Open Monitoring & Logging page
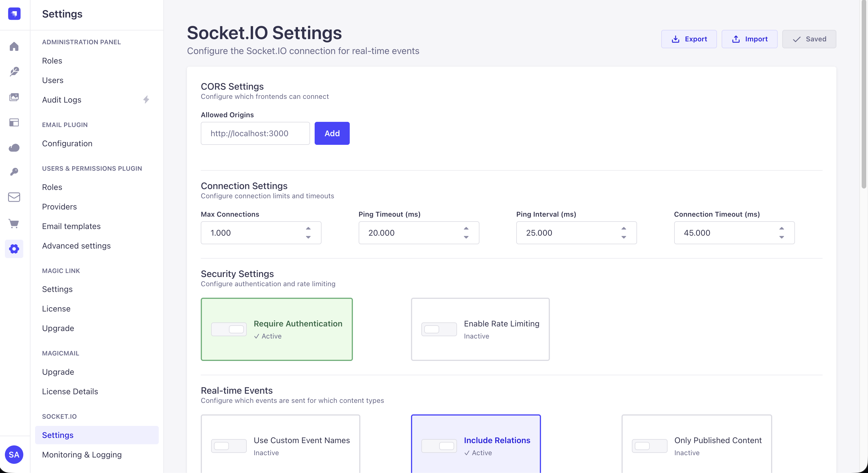Image resolution: width=868 pixels, height=473 pixels. [97, 455]
